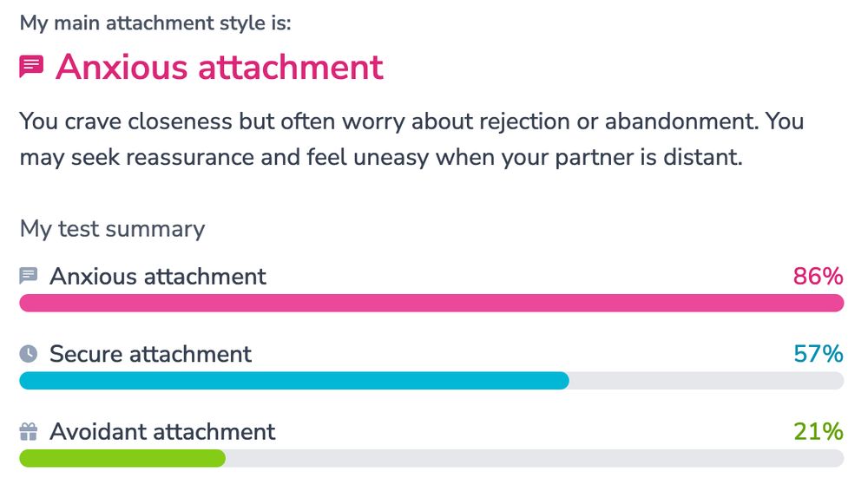This screenshot has height=491, width=868.
Task: Click the pink Anxious attachment progress bar
Action: click(431, 303)
